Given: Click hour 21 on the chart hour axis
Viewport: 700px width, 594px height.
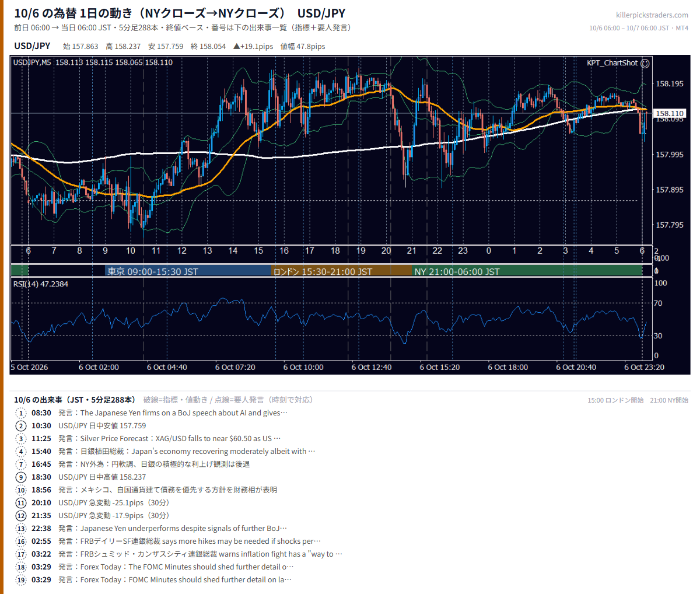Looking at the screenshot, I should click(x=412, y=251).
